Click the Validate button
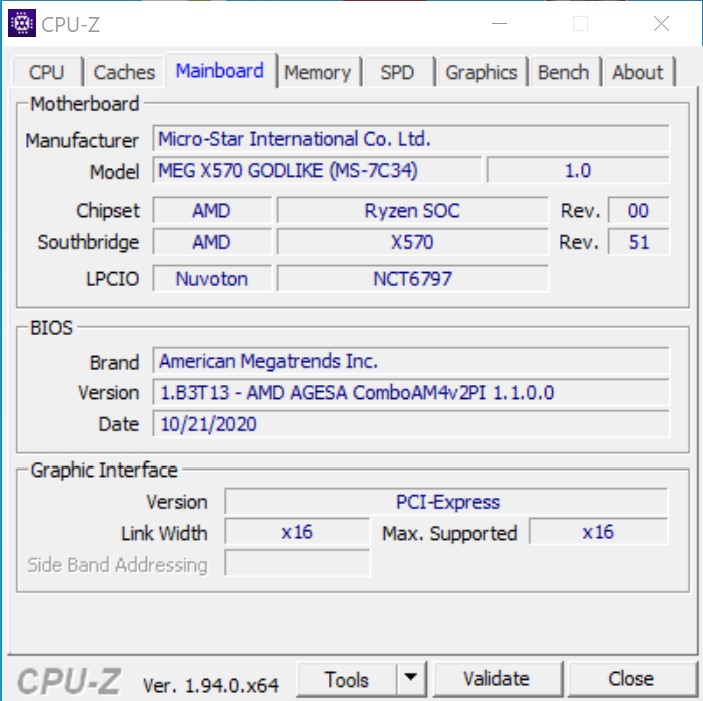Viewport: 703px width, 701px height. click(495, 679)
